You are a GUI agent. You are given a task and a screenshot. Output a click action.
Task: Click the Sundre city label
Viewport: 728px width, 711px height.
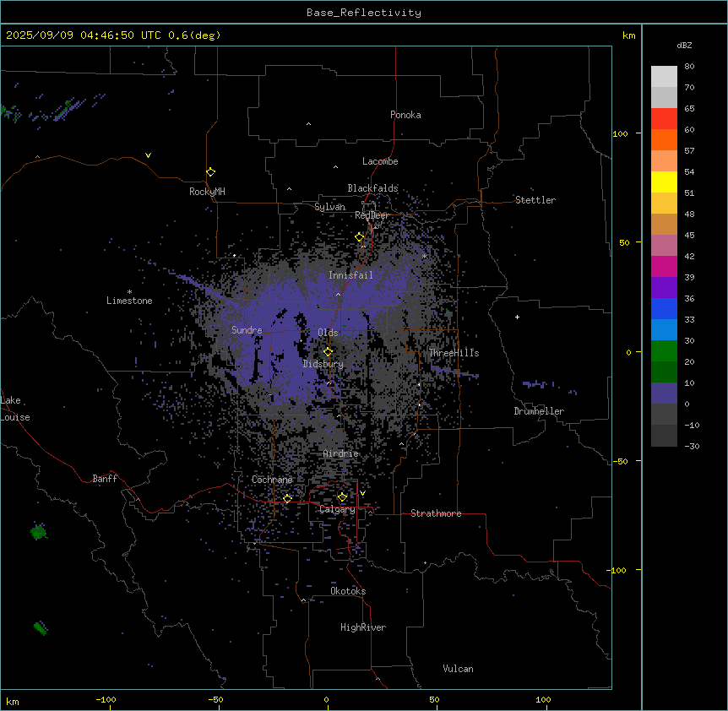click(x=247, y=330)
